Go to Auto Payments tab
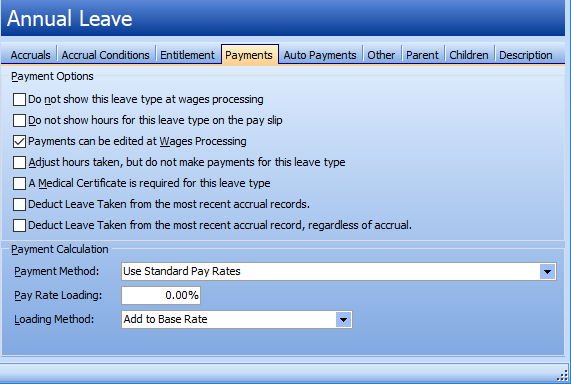 coord(320,55)
